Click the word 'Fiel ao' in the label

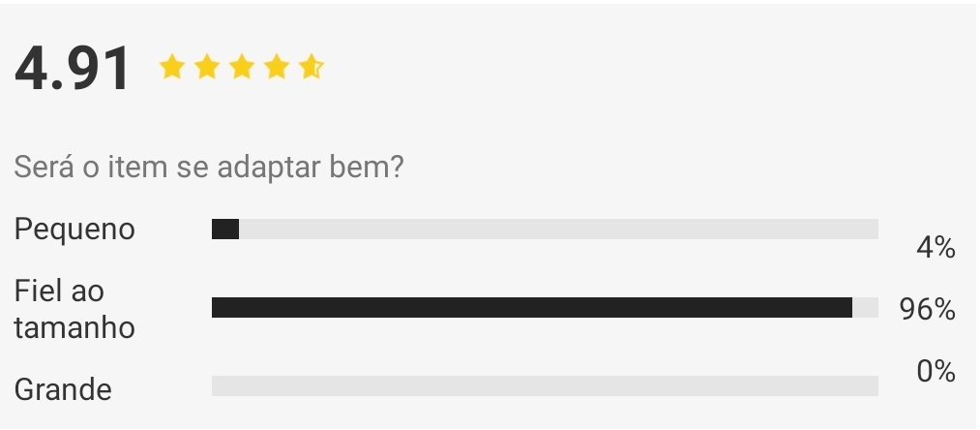click(x=59, y=292)
